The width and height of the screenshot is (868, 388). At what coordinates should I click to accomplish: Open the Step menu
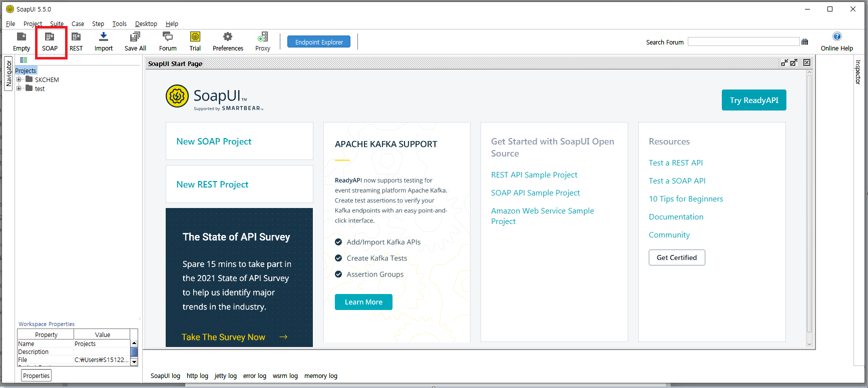point(98,23)
